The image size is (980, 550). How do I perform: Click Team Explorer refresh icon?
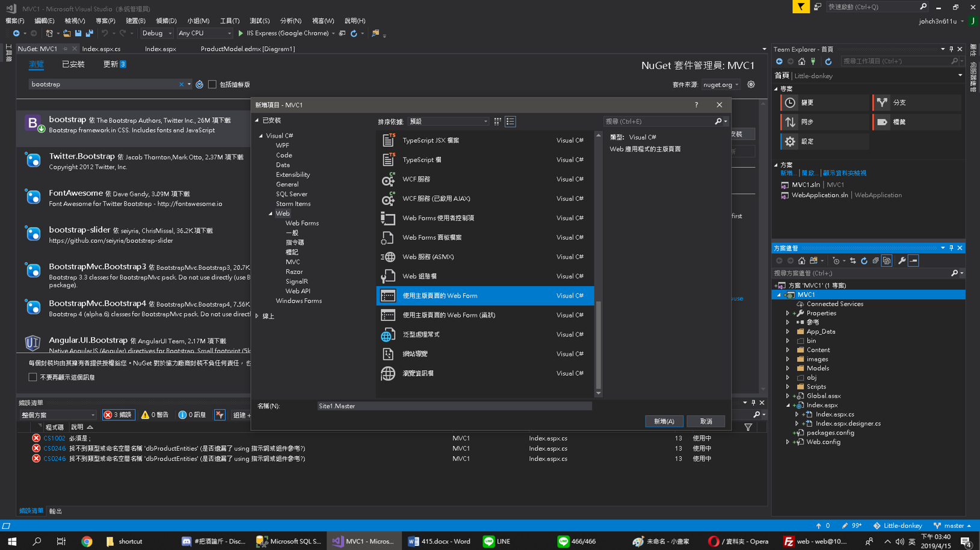coord(828,61)
